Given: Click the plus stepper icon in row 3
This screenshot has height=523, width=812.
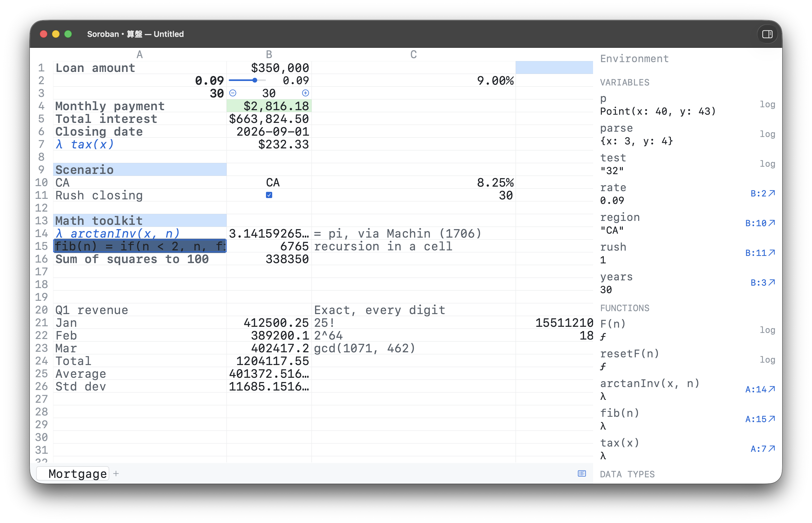Looking at the screenshot, I should click(305, 93).
